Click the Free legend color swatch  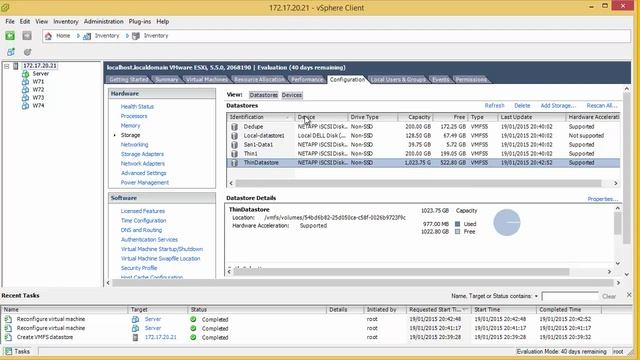[457, 231]
